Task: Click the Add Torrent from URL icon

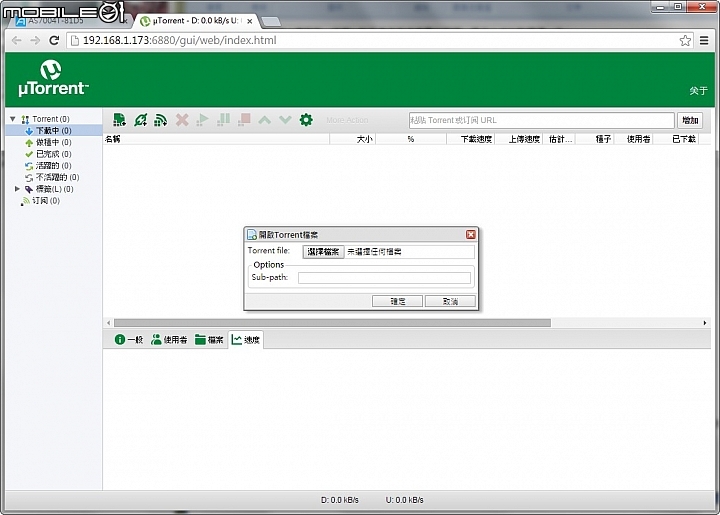Action: pos(141,120)
